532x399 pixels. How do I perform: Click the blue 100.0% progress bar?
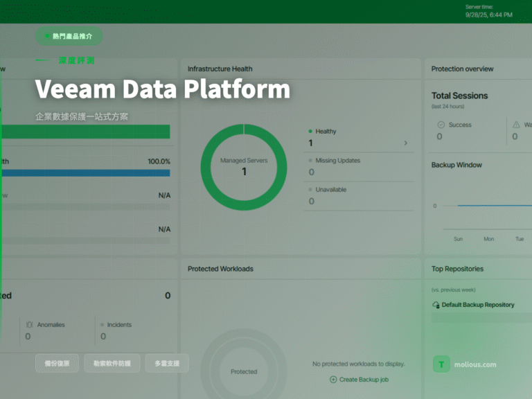[x=85, y=173]
